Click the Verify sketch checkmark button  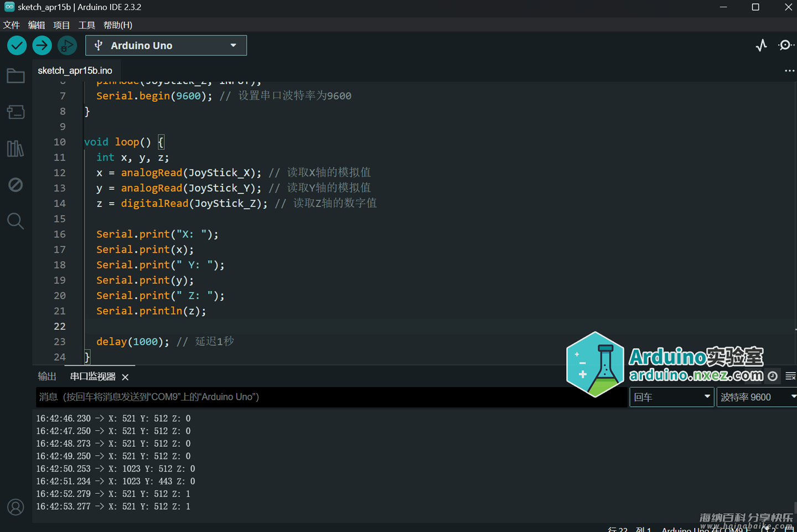17,45
